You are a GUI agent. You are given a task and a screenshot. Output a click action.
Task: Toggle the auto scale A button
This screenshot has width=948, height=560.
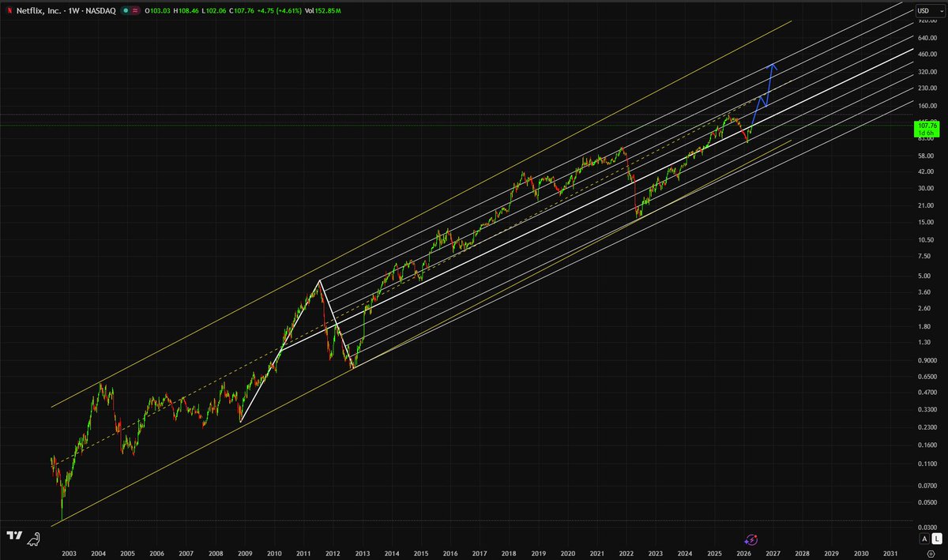click(924, 539)
